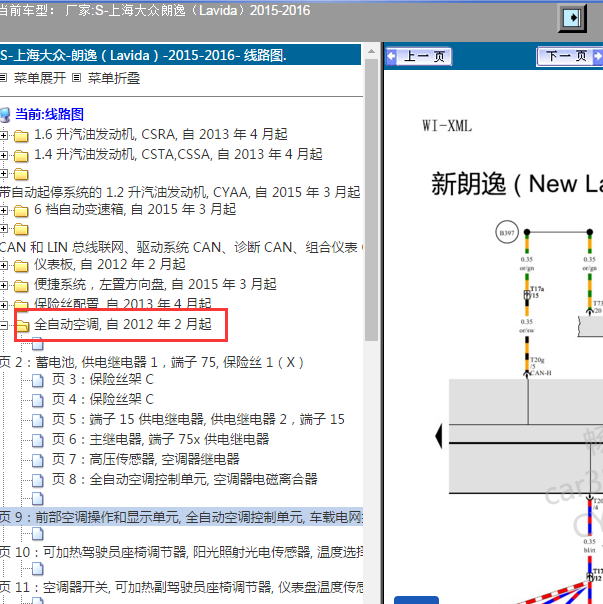Click folder icon of 6 档自动变速箱
This screenshot has height=604, width=603.
coord(21,210)
